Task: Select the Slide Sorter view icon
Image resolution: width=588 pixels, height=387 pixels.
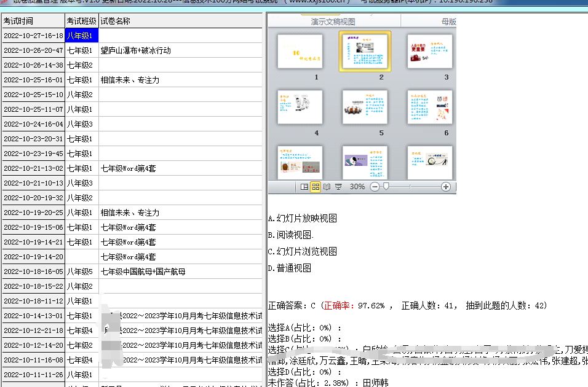Action: pos(316,187)
